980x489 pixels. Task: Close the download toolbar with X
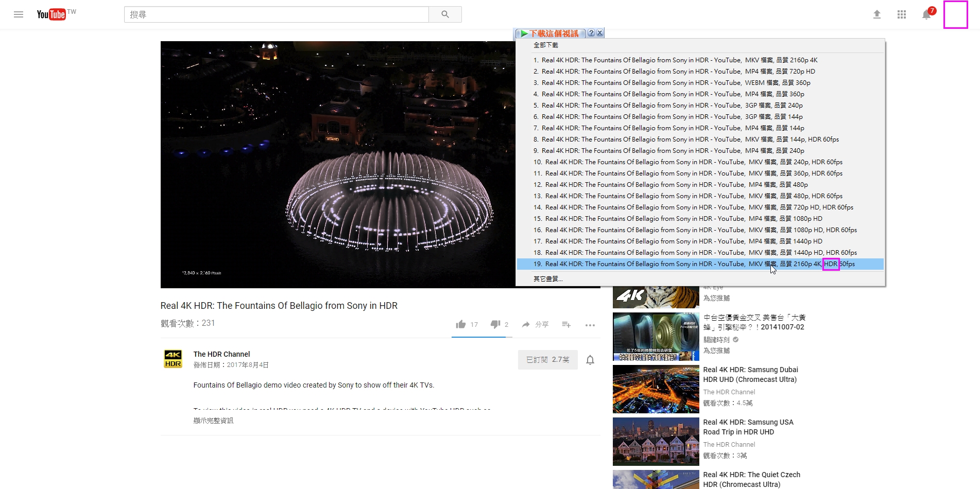click(600, 33)
